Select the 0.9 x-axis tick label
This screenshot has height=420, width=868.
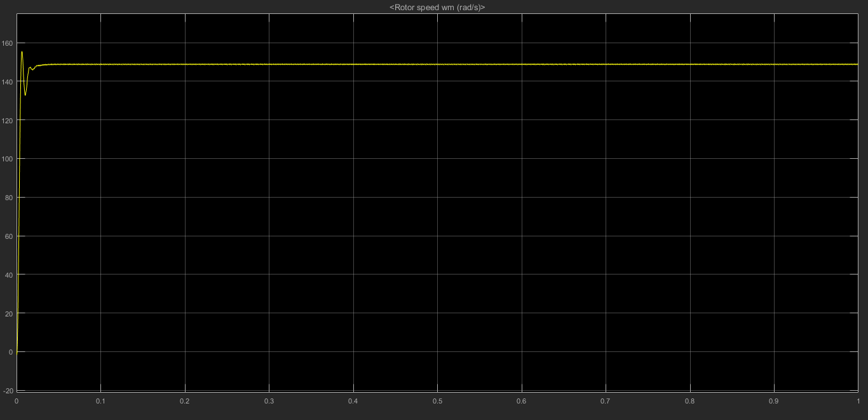(774, 401)
